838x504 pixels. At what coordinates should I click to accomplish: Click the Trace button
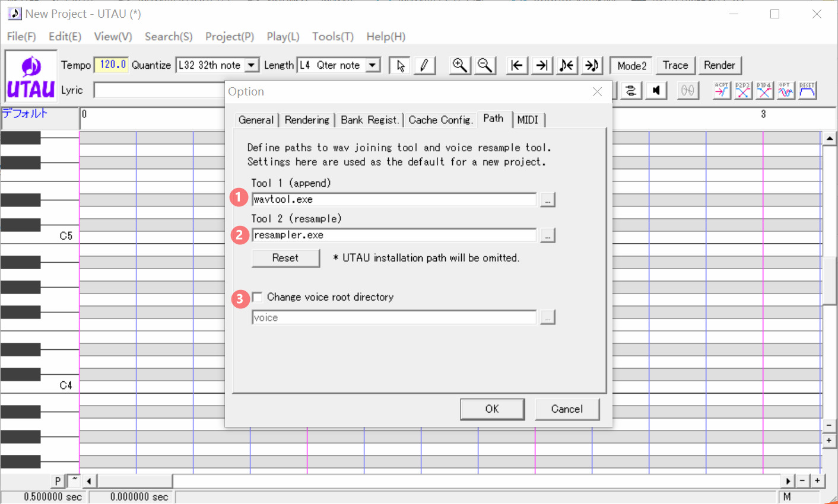click(675, 65)
